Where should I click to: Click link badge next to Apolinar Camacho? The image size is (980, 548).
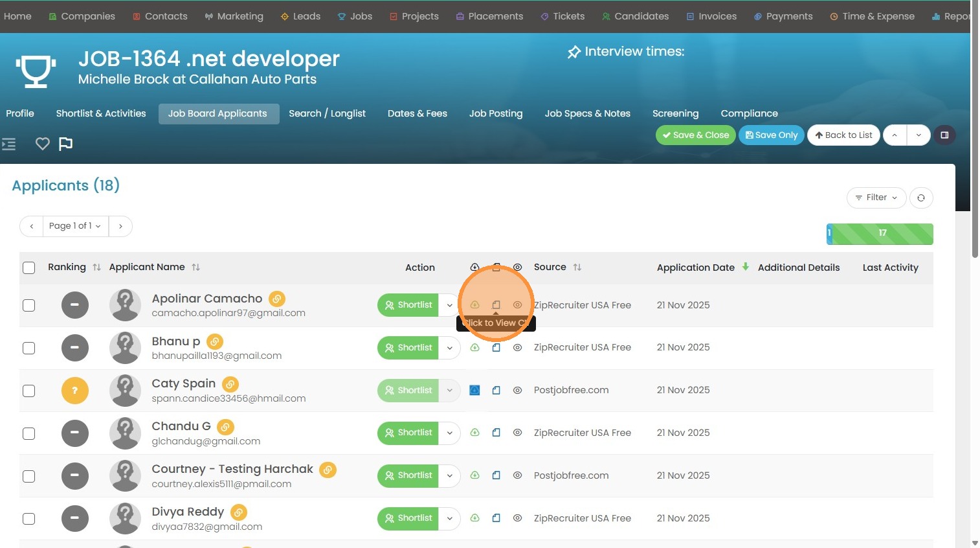(277, 299)
